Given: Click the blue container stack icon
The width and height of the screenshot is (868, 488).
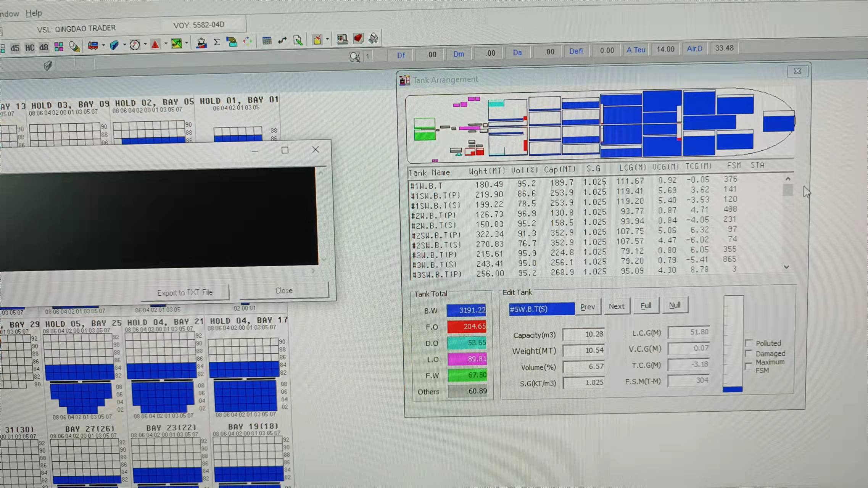Looking at the screenshot, I should pos(114,45).
